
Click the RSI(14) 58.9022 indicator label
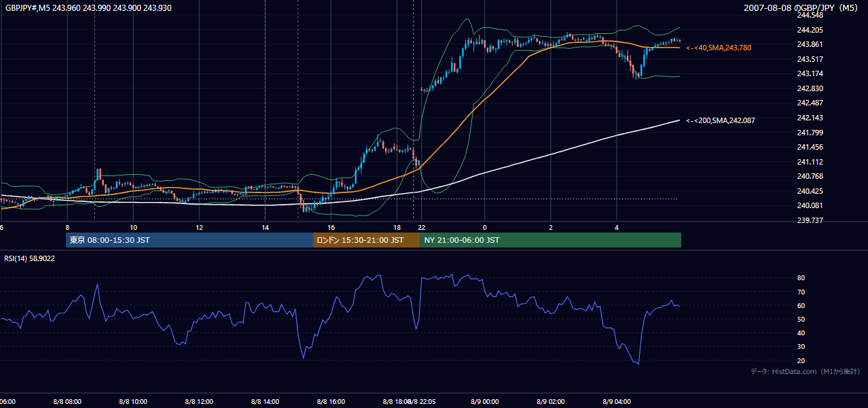(30, 258)
